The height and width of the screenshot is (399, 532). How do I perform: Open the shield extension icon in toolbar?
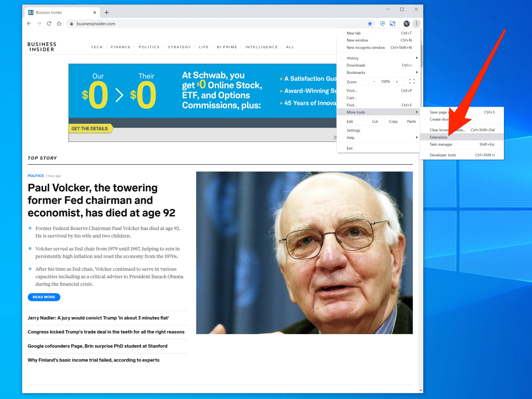382,24
